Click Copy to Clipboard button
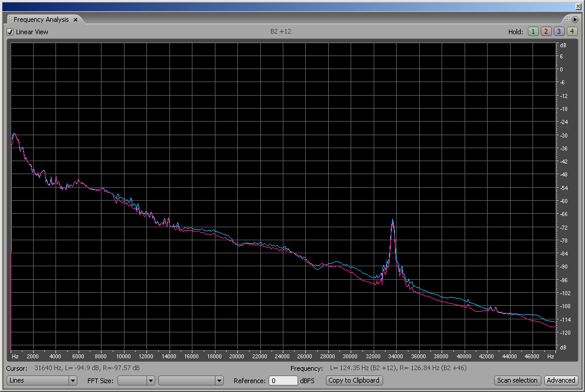 pos(354,380)
